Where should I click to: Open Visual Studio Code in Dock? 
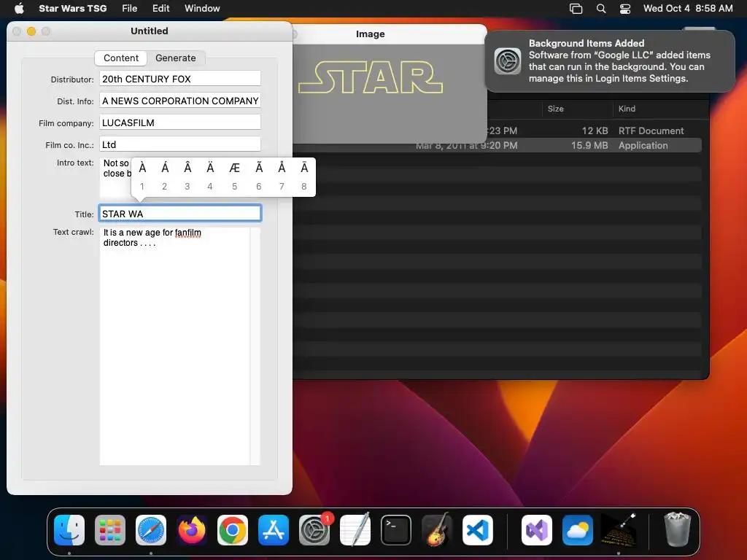coord(477,530)
